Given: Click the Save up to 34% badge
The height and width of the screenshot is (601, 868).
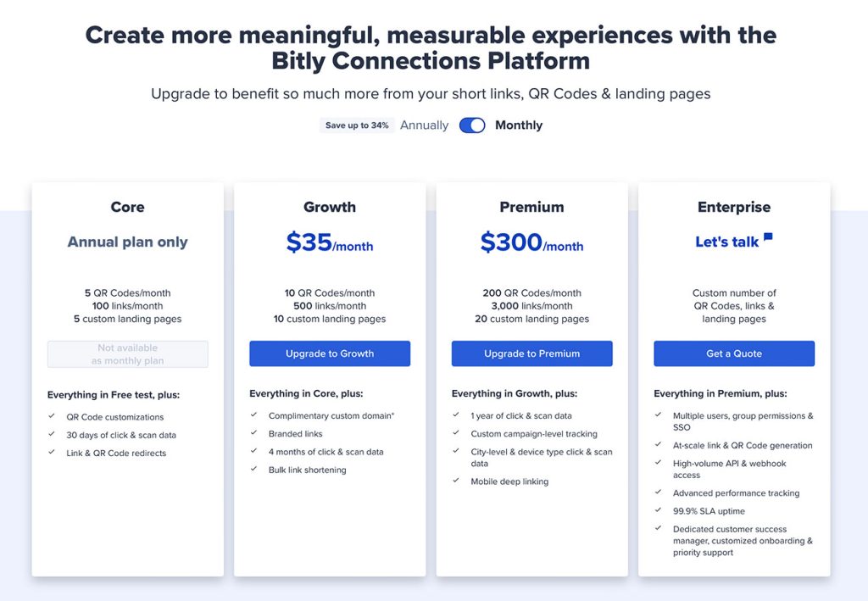Looking at the screenshot, I should [357, 125].
